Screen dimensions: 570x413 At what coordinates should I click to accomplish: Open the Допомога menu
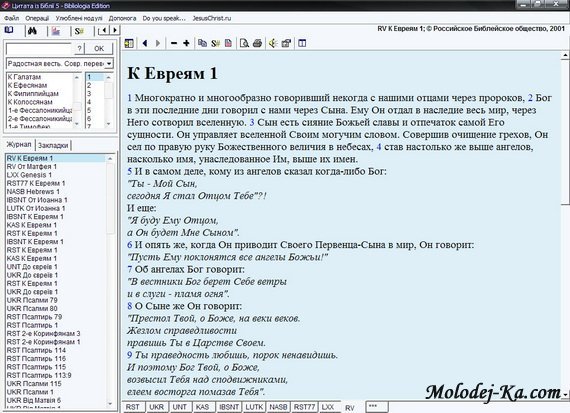tap(123, 18)
